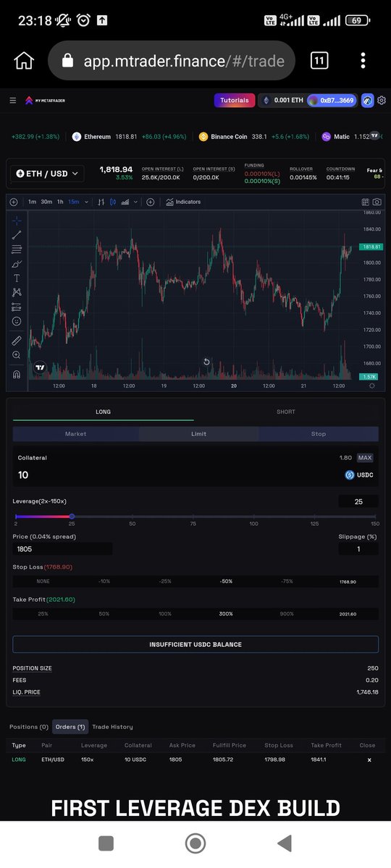Image resolution: width=391 pixels, height=868 pixels.
Task: Open settings gear in app header
Action: click(382, 101)
